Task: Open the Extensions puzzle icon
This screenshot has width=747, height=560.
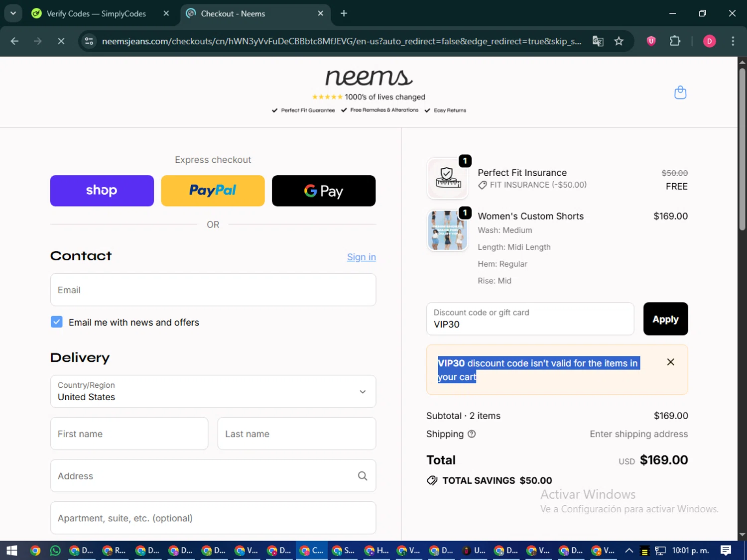Action: point(675,41)
